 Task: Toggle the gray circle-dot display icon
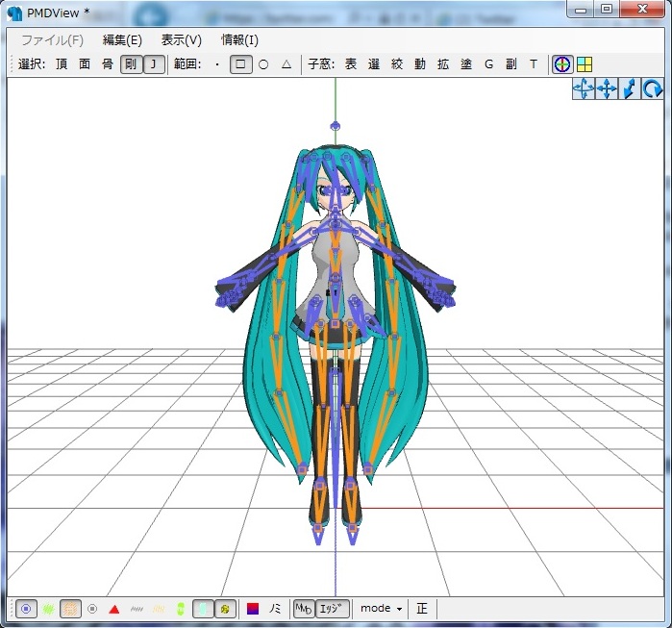point(92,609)
